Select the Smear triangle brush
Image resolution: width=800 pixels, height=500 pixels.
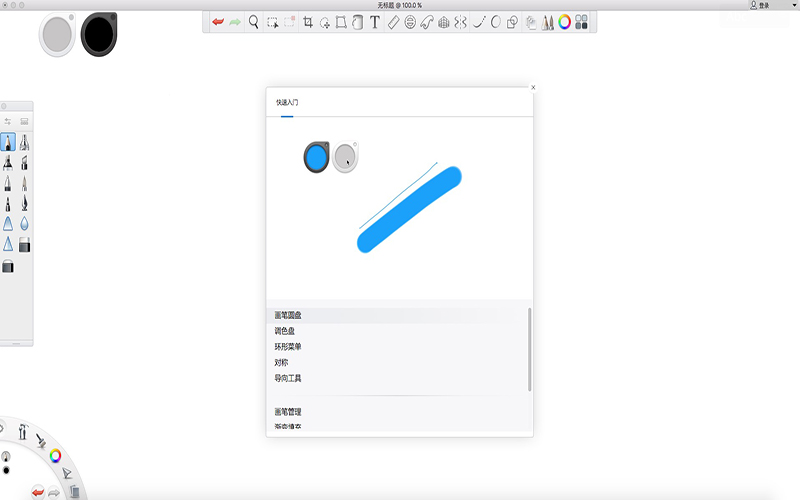point(8,223)
